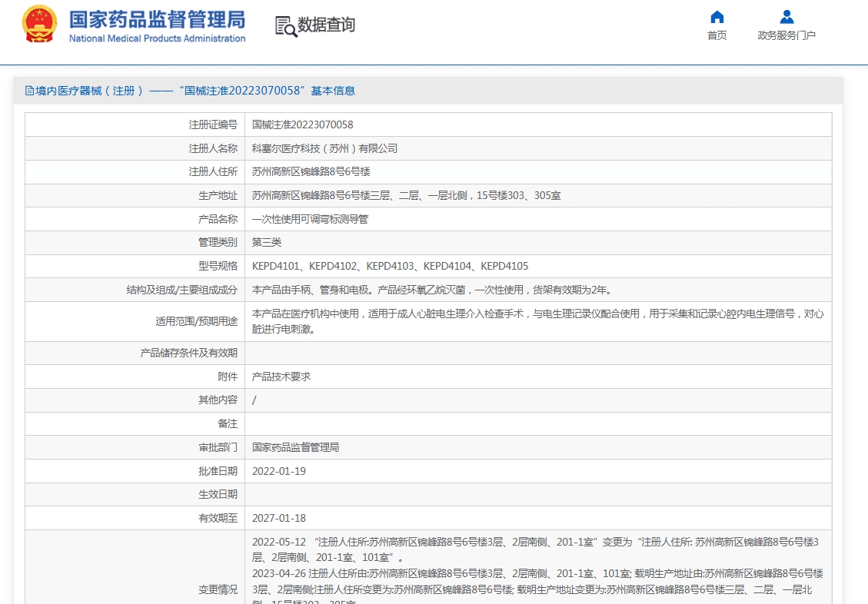Viewport: 868px width, 604px height.
Task: Select product name 一次性使用可调弯标测导管
Action: [x=310, y=219]
